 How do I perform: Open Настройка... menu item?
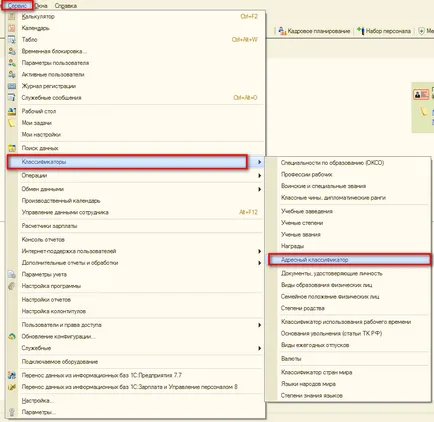[x=38, y=401]
